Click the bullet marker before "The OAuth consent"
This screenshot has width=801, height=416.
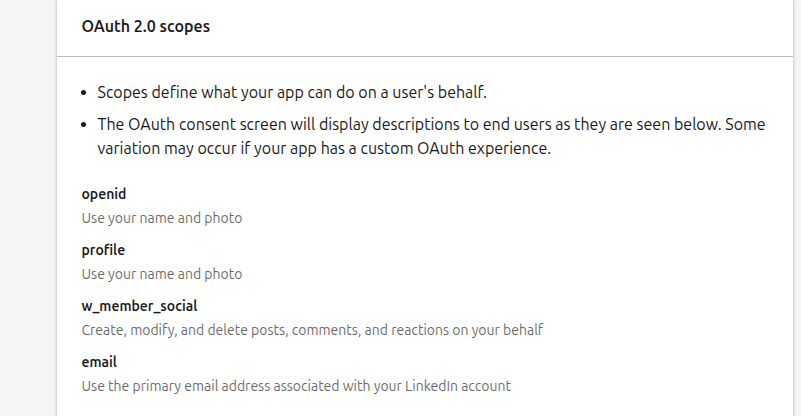84,126
